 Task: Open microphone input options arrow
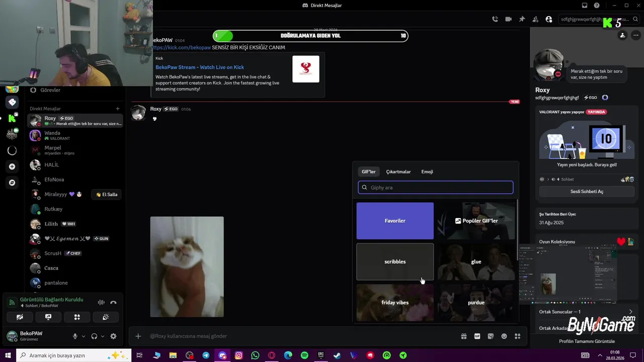click(84, 336)
